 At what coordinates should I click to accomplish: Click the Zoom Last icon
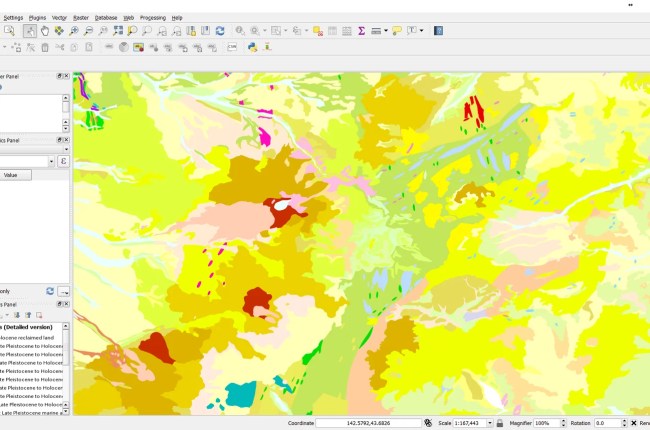(x=162, y=31)
